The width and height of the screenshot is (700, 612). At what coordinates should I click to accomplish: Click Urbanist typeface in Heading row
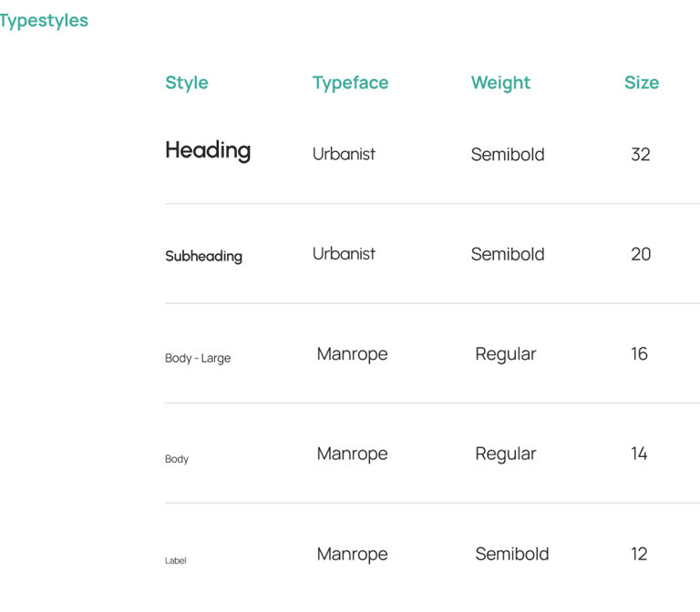pyautogui.click(x=344, y=154)
